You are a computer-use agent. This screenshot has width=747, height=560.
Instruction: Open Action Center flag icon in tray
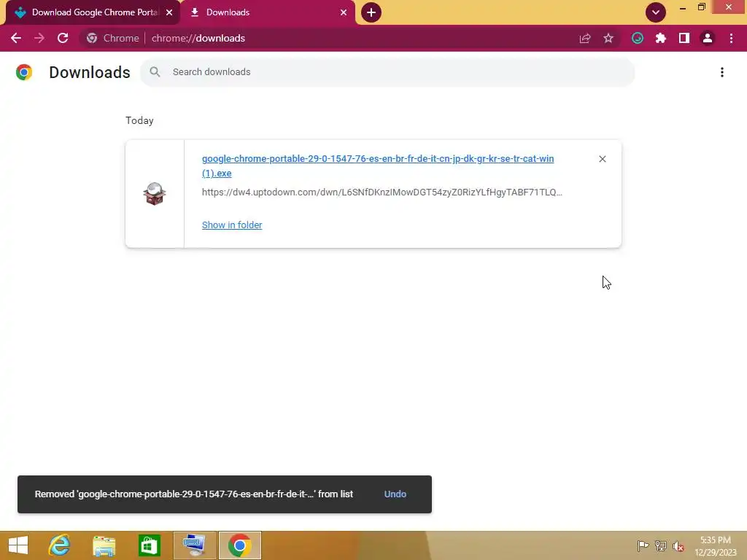pyautogui.click(x=643, y=545)
